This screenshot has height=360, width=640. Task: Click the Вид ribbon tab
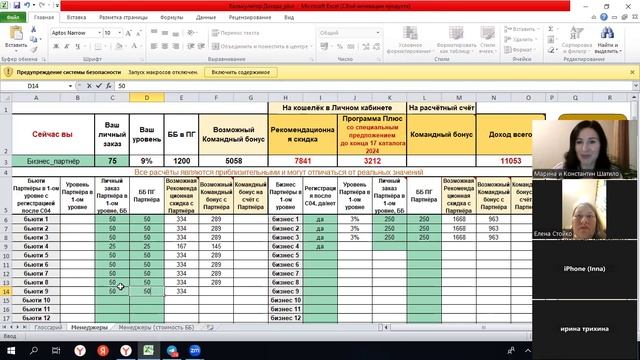coord(289,18)
